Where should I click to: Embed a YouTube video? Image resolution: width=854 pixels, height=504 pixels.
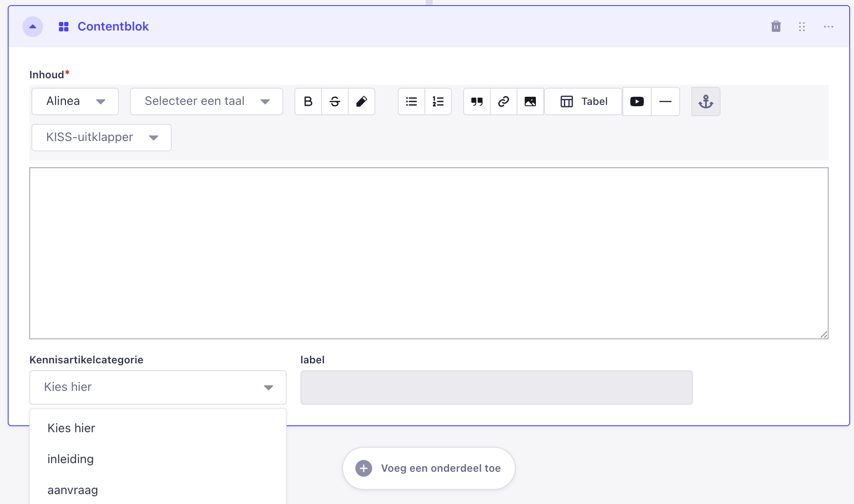(637, 101)
